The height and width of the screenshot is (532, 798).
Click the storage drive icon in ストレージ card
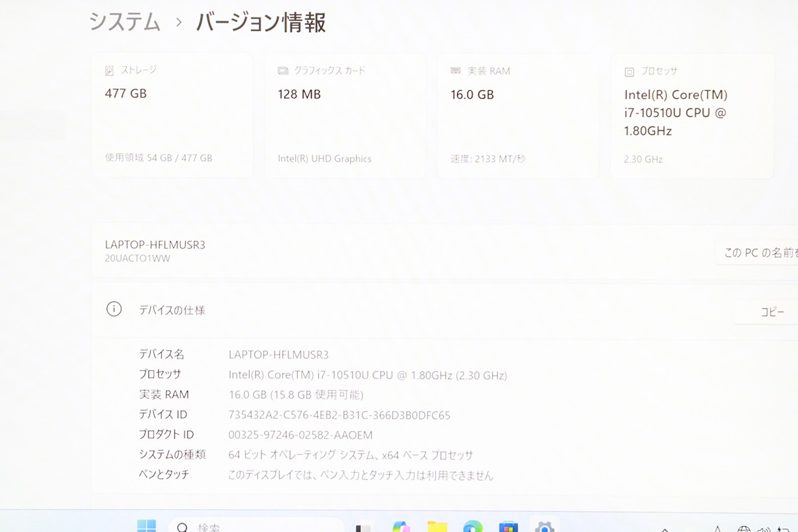click(110, 70)
